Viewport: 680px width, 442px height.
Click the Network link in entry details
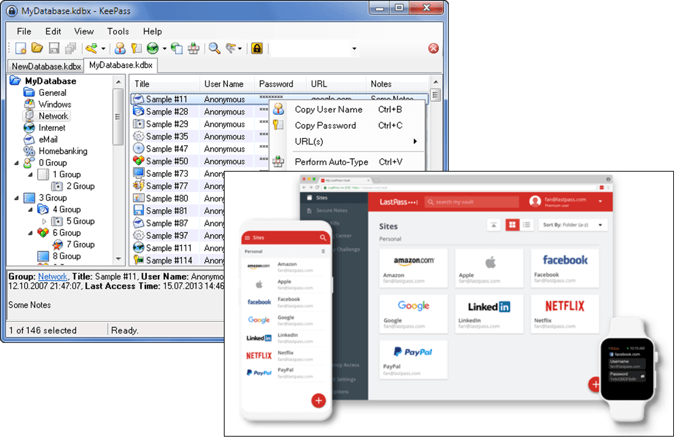[x=52, y=276]
